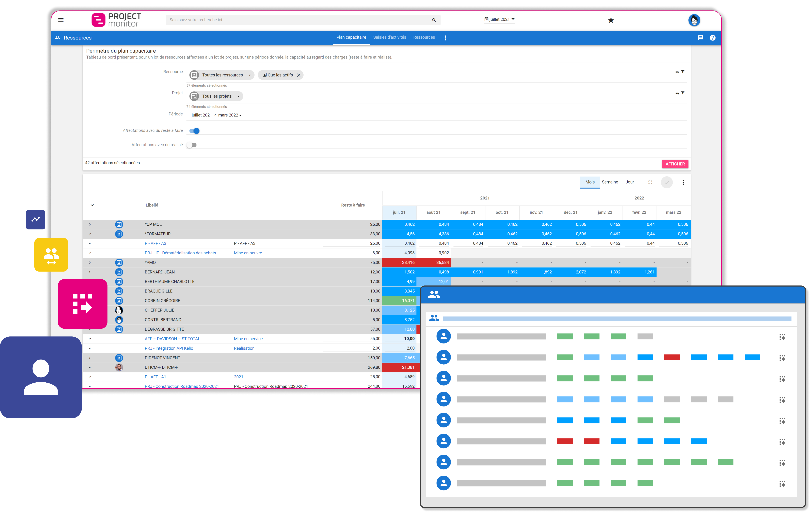The width and height of the screenshot is (812, 513).
Task: Remove the Que les actifs filter chip
Action: click(x=298, y=75)
